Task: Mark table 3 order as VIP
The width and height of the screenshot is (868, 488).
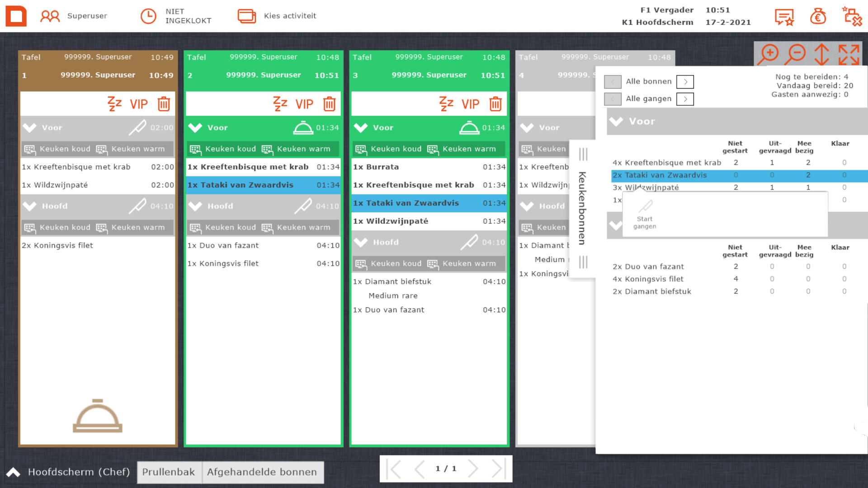Action: [x=470, y=104]
